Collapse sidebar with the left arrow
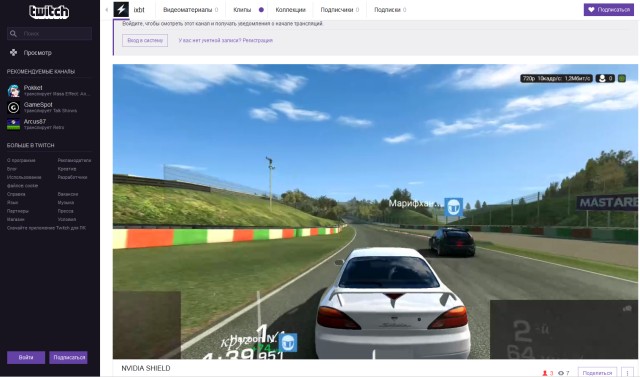Viewport: 640px width, 377px height. (107, 10)
